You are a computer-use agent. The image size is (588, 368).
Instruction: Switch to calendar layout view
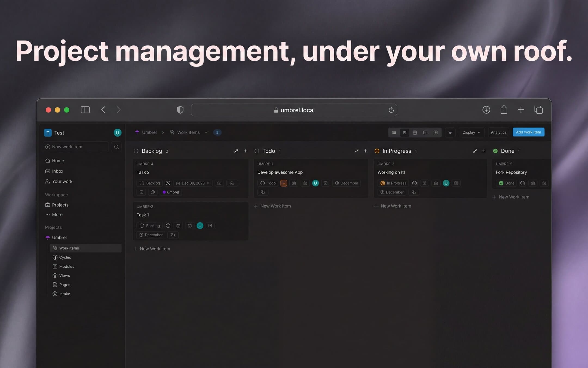[415, 132]
